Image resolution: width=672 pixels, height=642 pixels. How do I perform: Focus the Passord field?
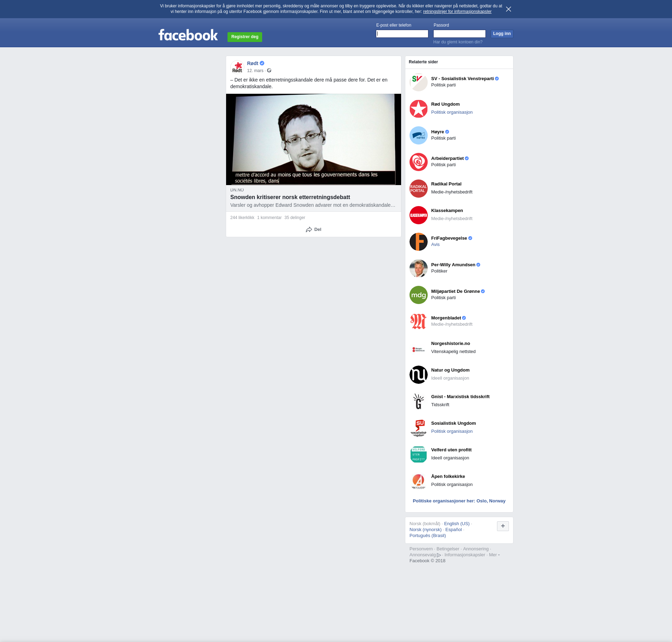(460, 34)
